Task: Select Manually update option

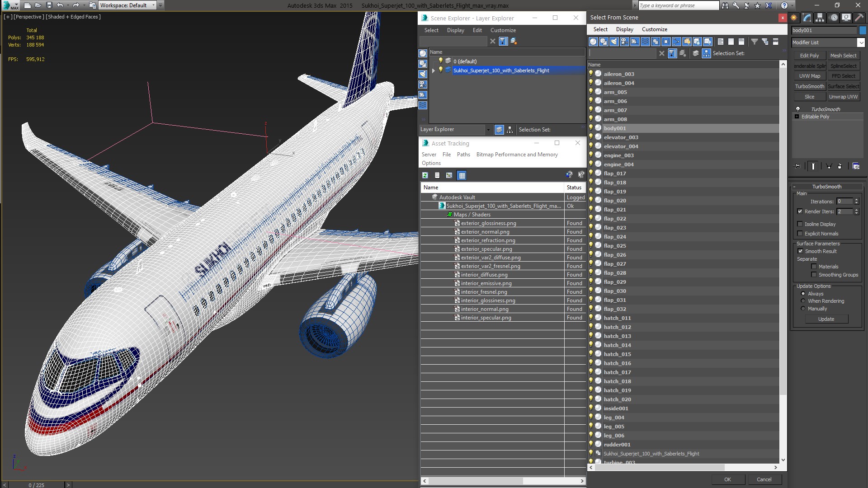Action: click(803, 309)
